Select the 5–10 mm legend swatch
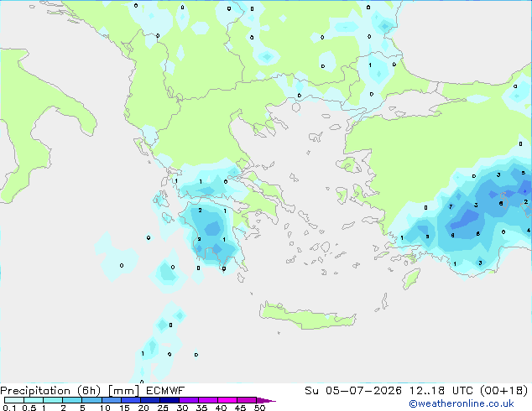 pos(91,400)
